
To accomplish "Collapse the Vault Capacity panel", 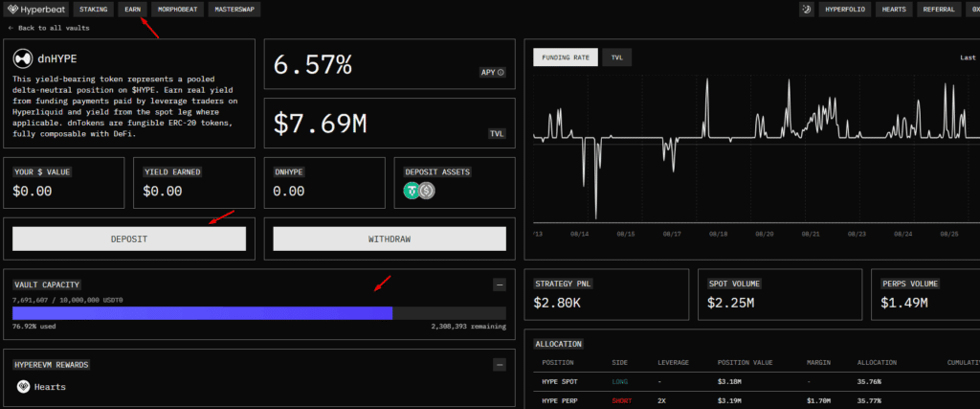I will coord(499,285).
